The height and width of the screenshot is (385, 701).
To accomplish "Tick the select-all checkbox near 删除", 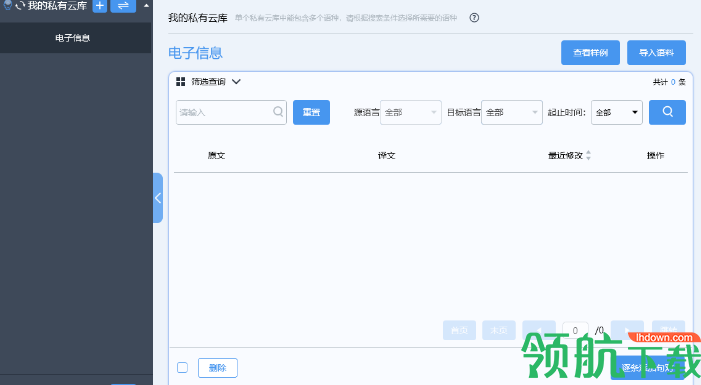I will (x=182, y=368).
